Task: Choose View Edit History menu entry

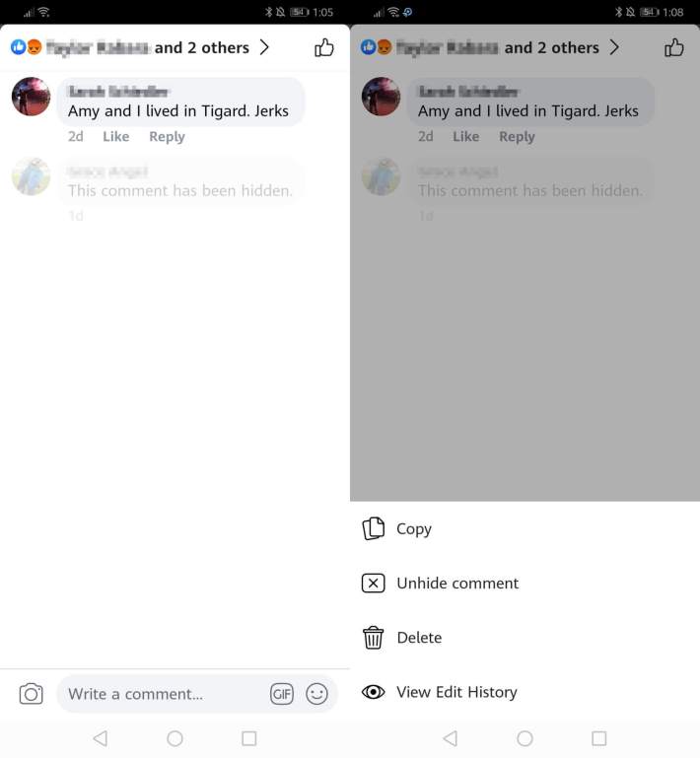Action: point(525,692)
